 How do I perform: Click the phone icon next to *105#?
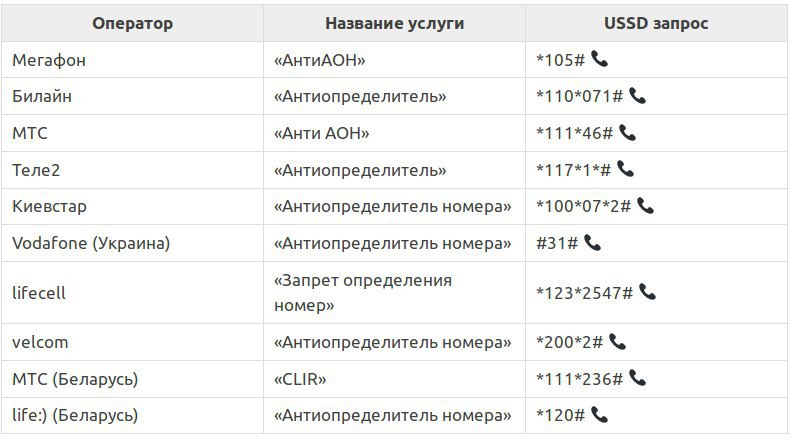600,60
